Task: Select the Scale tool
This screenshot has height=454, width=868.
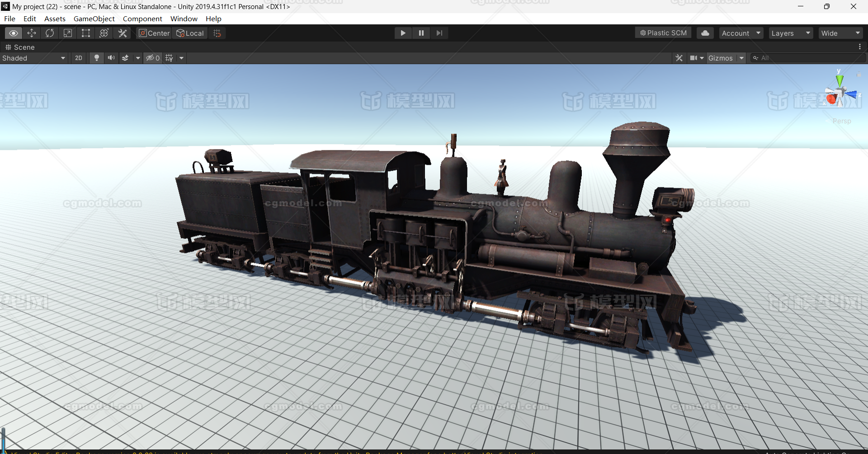Action: pos(68,33)
